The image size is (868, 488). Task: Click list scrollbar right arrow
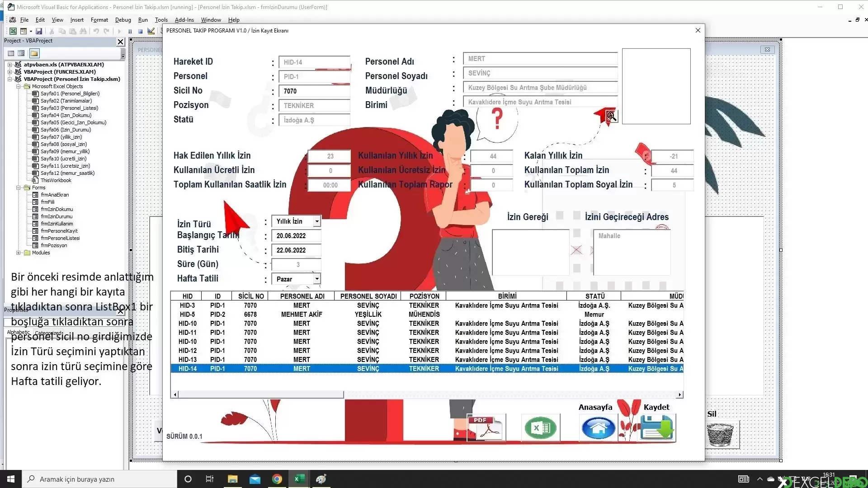point(679,395)
